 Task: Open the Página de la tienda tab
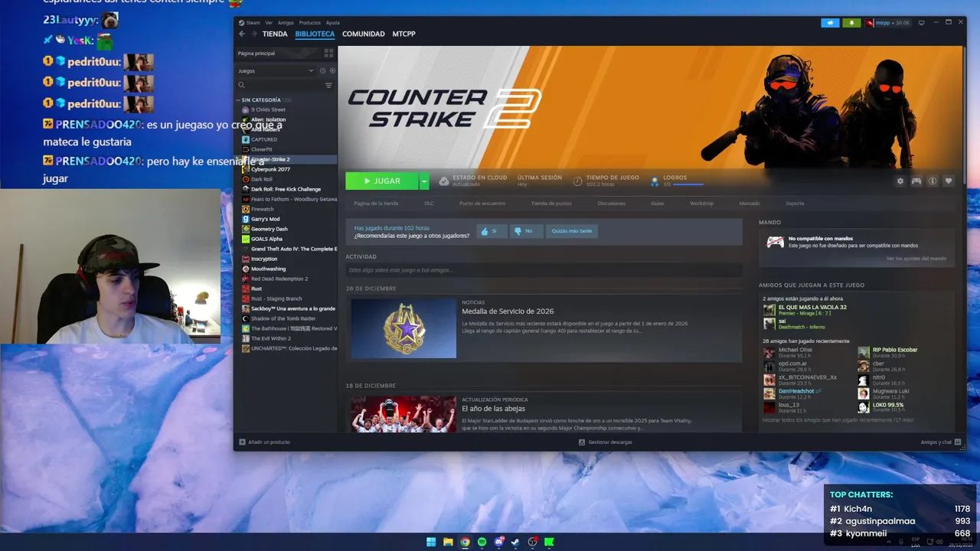coord(376,204)
